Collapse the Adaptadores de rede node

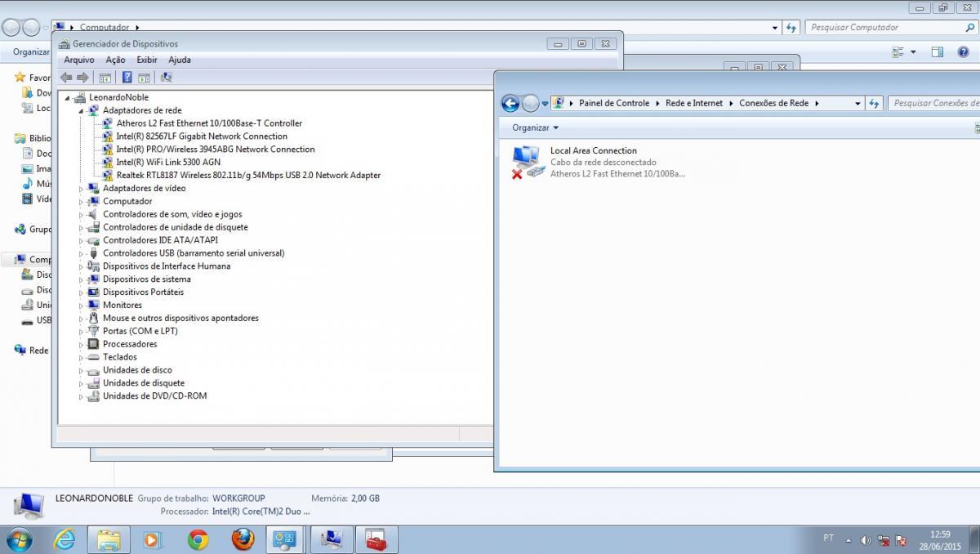point(81,110)
